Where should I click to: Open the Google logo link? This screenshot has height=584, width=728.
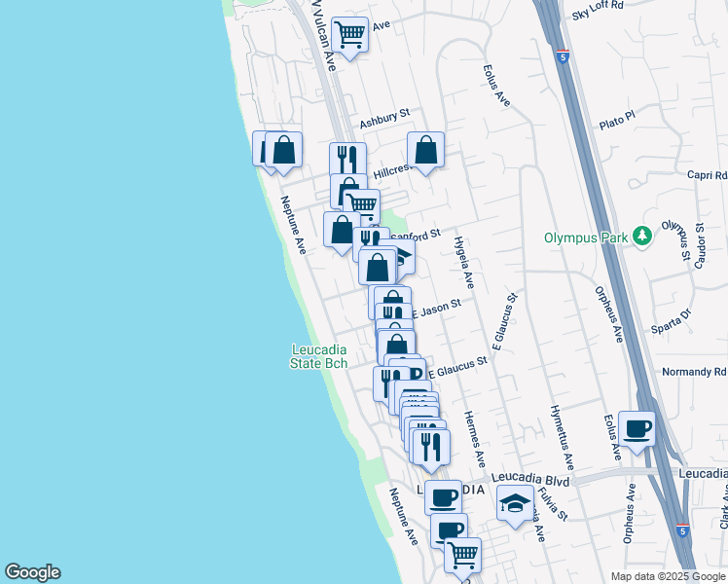(32, 572)
